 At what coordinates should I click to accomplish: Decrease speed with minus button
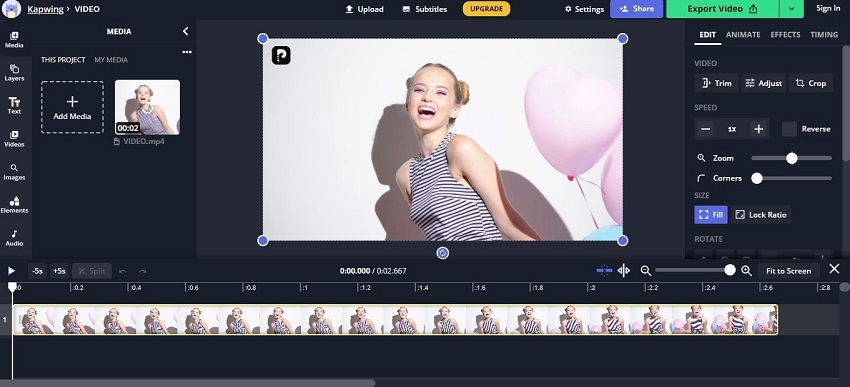tap(705, 129)
